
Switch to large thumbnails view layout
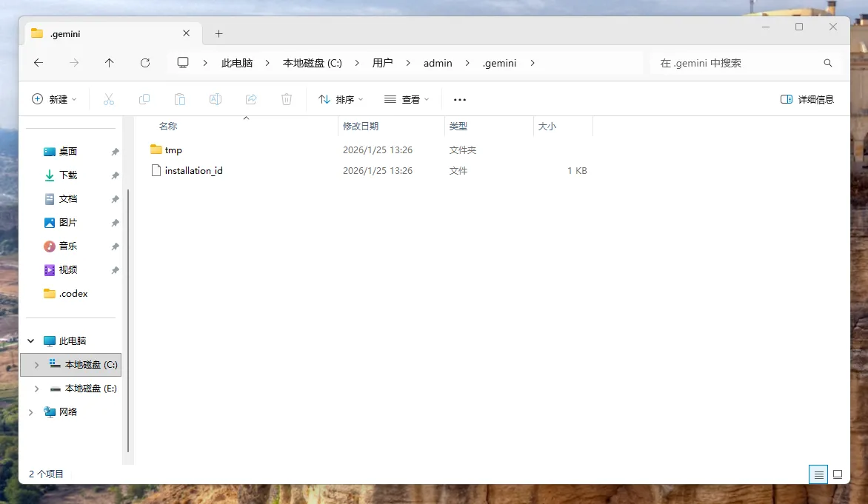coord(838,474)
